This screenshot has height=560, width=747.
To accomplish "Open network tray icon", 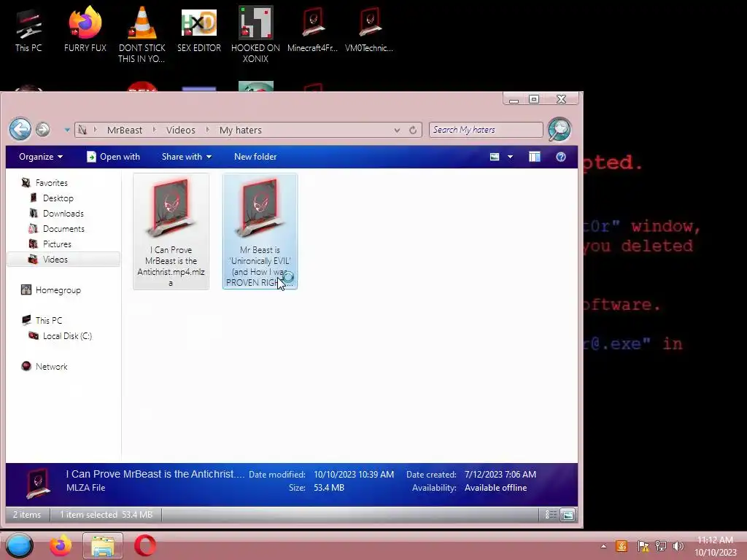I will point(661,545).
